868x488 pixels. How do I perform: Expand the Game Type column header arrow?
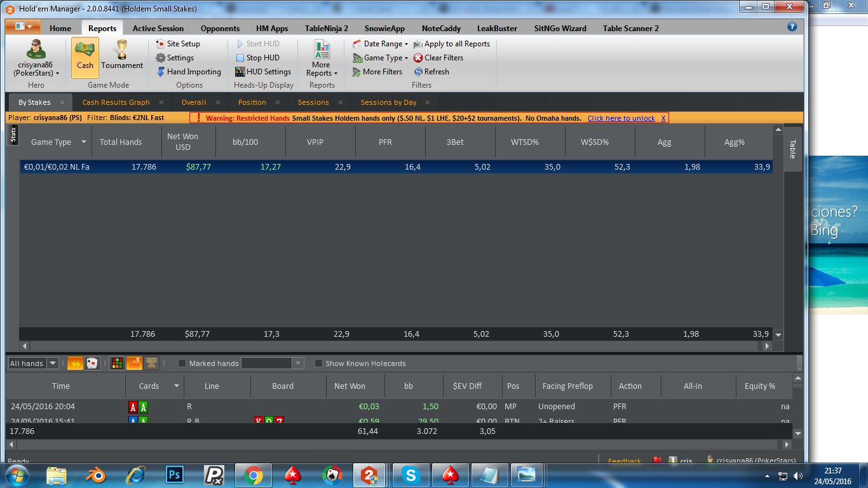coord(83,142)
